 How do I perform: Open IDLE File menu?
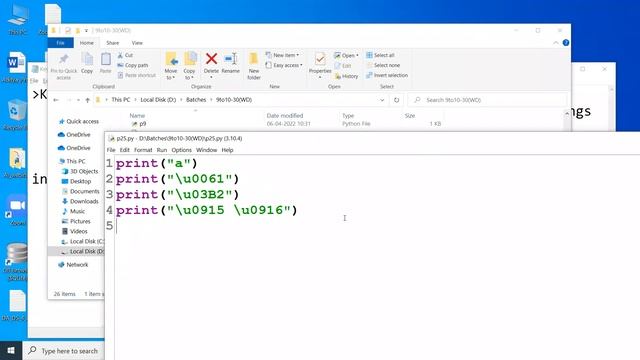111,150
